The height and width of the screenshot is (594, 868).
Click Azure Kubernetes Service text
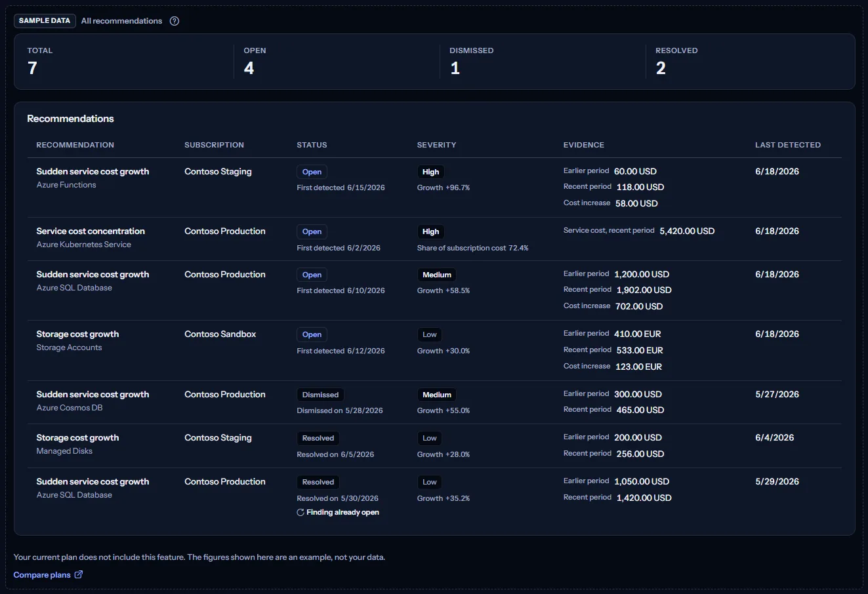[x=84, y=245]
